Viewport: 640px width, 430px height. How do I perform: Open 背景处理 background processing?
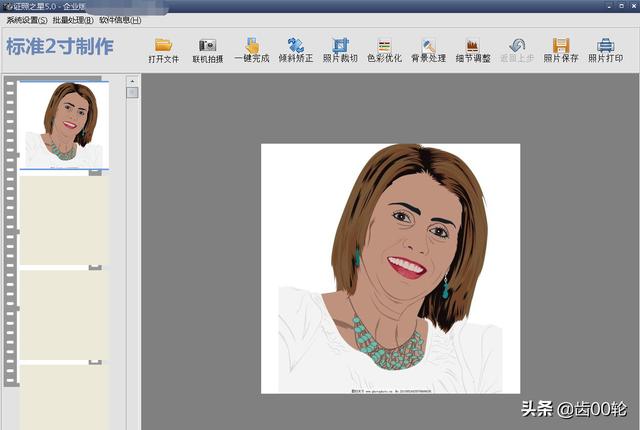(x=428, y=45)
